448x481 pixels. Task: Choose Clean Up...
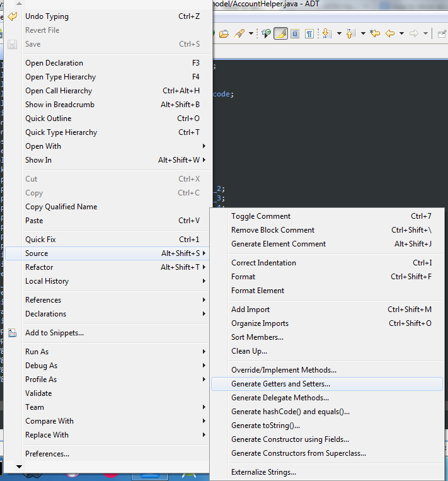coord(327,351)
